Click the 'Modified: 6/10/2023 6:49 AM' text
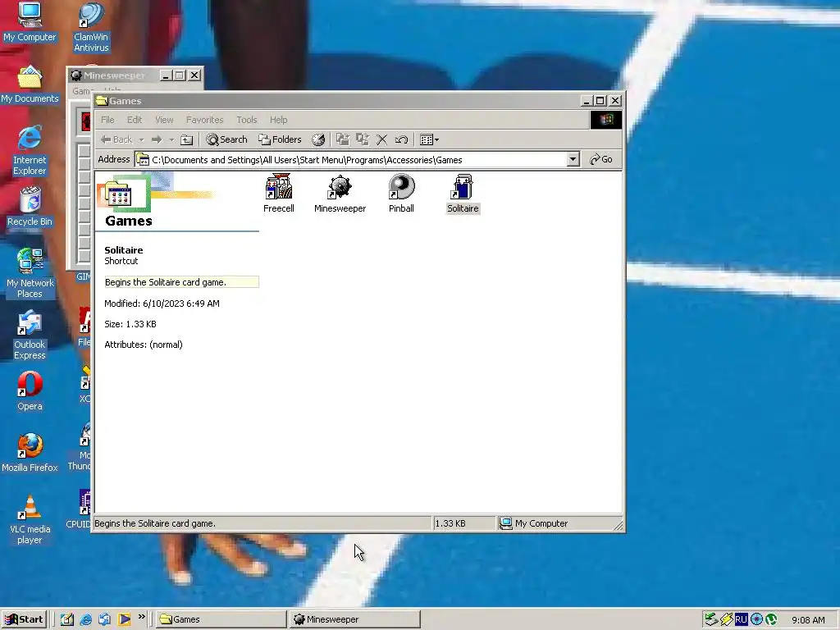This screenshot has height=630, width=840. (x=162, y=304)
